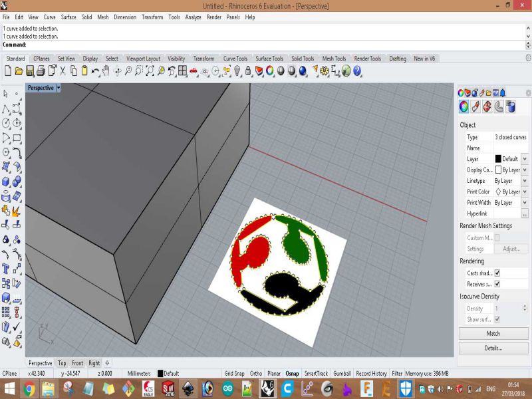532x399 pixels.
Task: Open the Layer dropdown in Object properties
Action: coord(525,159)
